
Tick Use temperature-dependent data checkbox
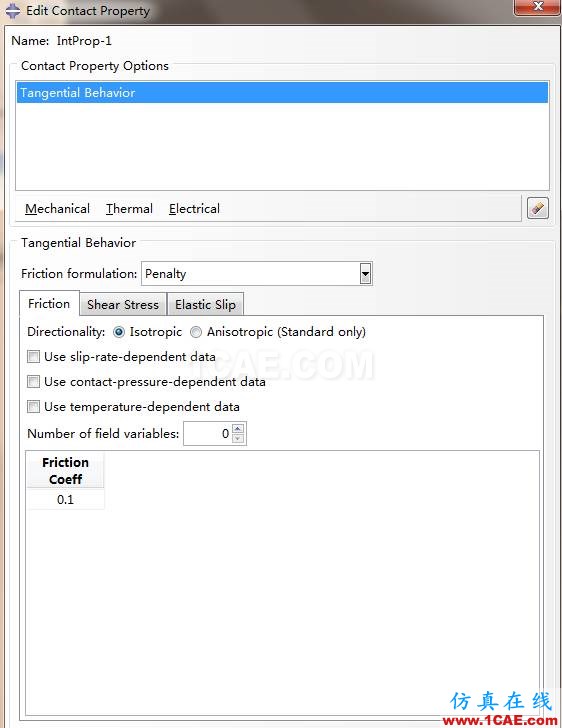33,407
